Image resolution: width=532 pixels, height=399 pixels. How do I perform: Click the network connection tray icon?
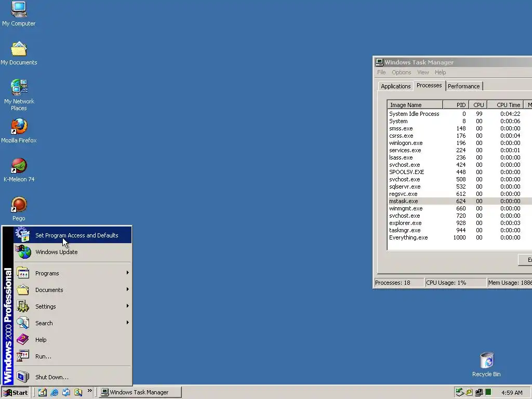(478, 392)
